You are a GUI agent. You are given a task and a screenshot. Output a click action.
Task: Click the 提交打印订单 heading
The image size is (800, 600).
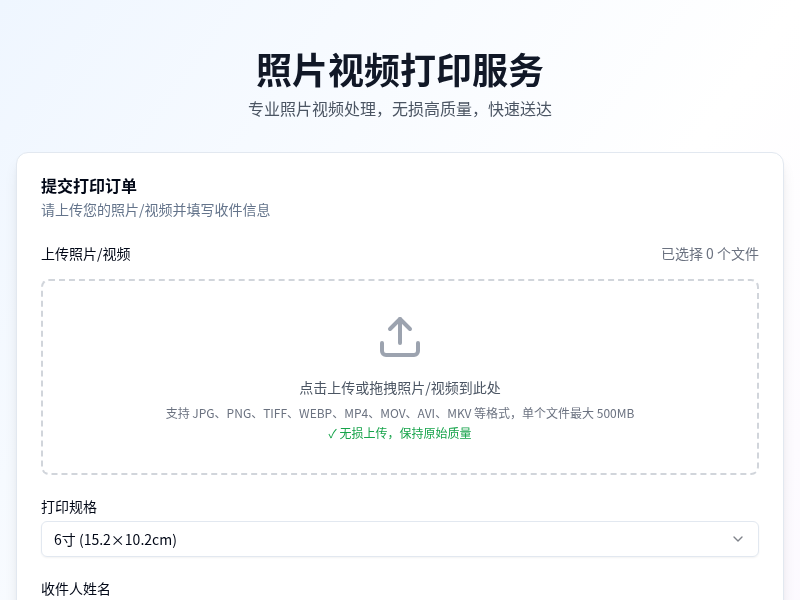(x=88, y=187)
